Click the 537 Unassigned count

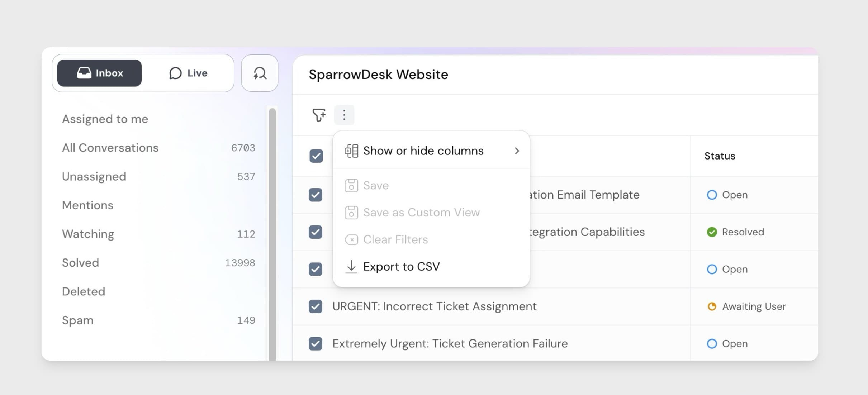pos(246,177)
